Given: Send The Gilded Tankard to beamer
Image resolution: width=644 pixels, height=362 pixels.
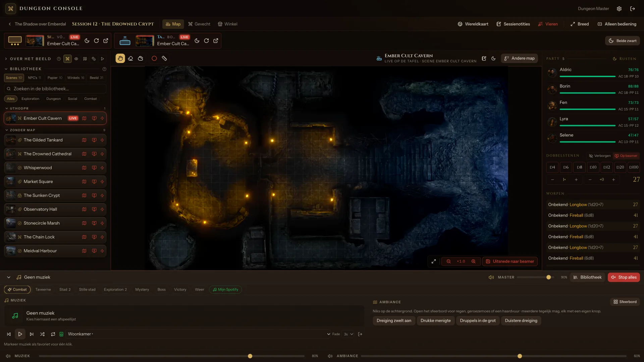Looking at the screenshot, I should [x=94, y=140].
